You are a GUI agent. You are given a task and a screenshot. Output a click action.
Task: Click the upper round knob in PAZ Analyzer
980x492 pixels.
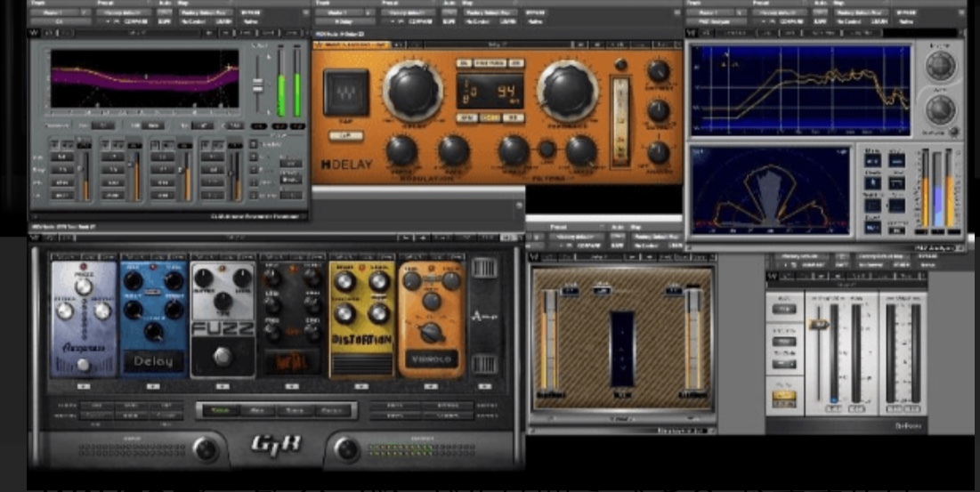point(940,66)
